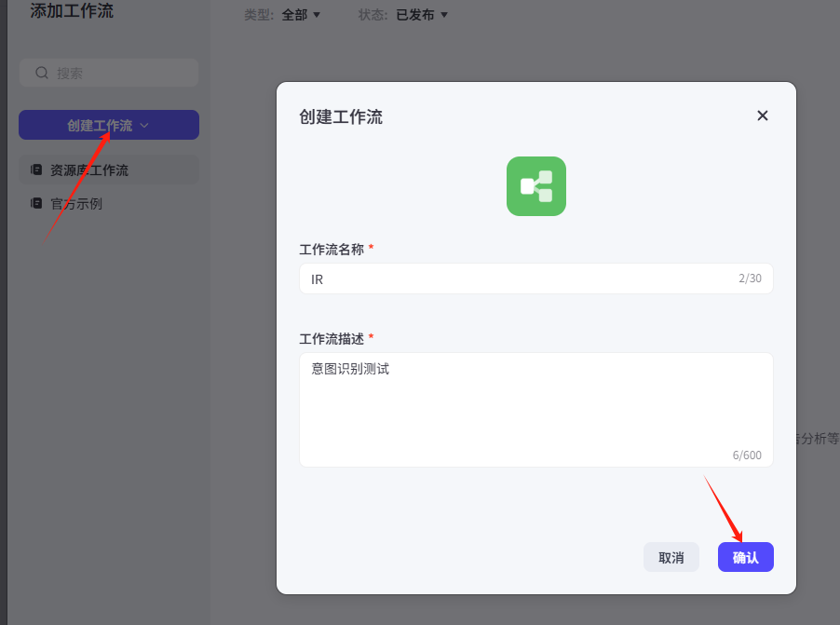840x625 pixels.
Task: Click the 创建工作流 dialog title
Action: (x=341, y=116)
